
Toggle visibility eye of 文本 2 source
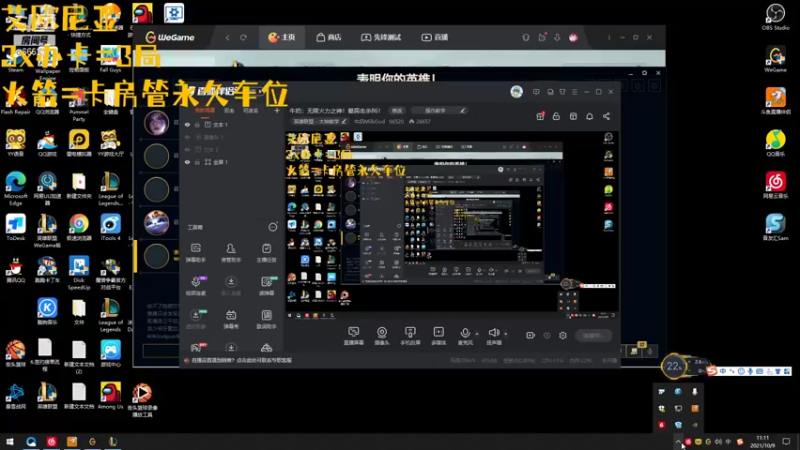point(187,149)
